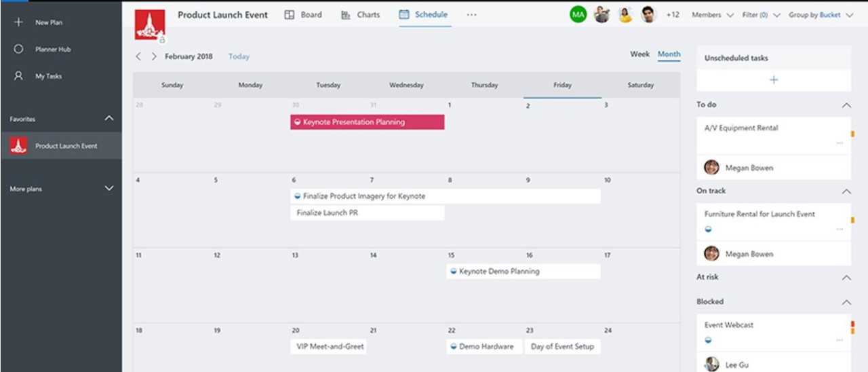
Task: Click the New Plan plus icon
Action: tap(18, 22)
